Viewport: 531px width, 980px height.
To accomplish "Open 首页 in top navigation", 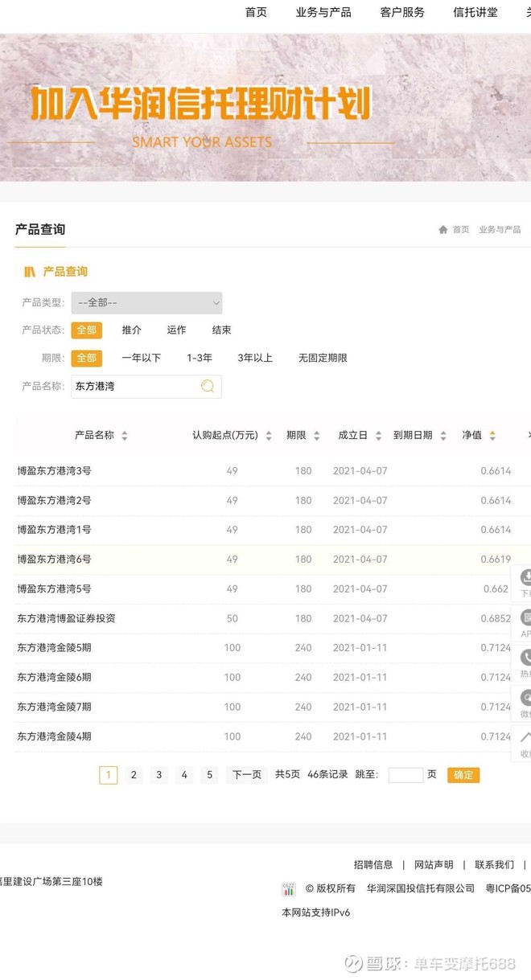I will 256,13.
